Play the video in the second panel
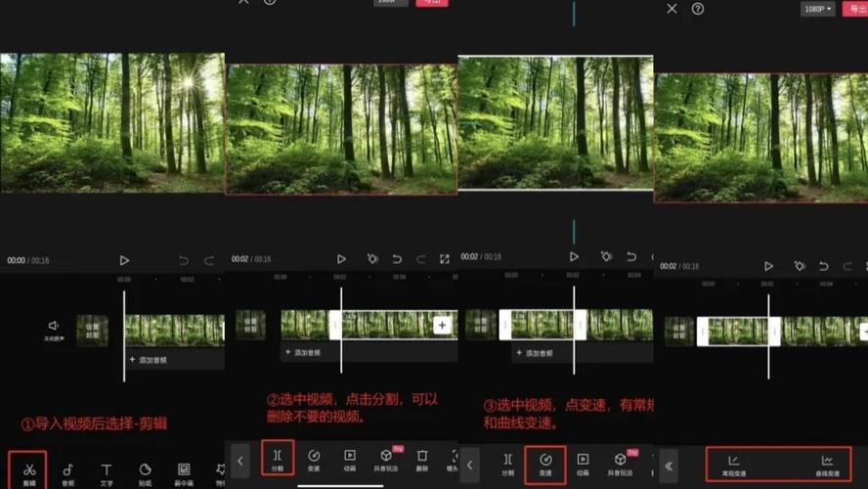The image size is (868, 489). click(341, 259)
